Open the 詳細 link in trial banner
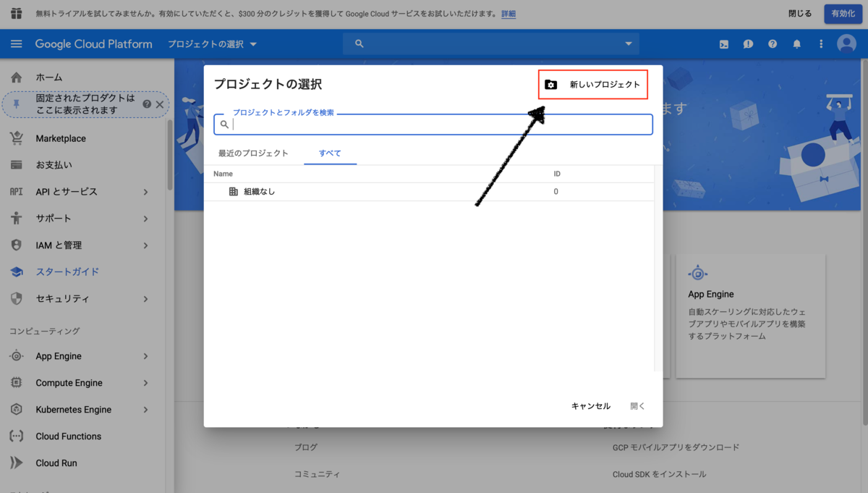Screen dimensions: 868x493 coord(509,14)
